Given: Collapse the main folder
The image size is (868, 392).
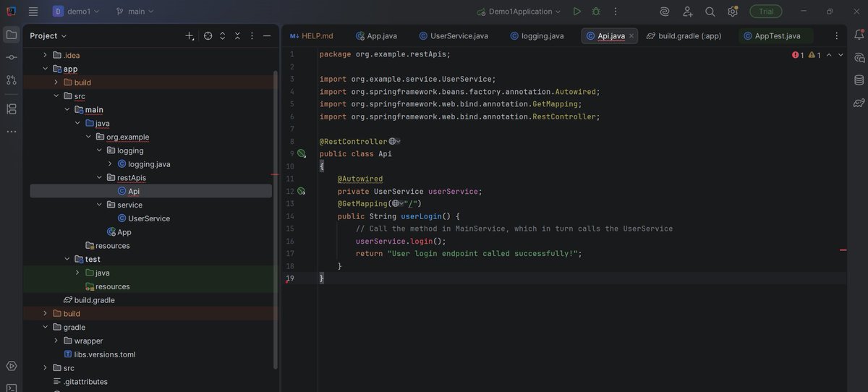Looking at the screenshot, I should pos(67,109).
